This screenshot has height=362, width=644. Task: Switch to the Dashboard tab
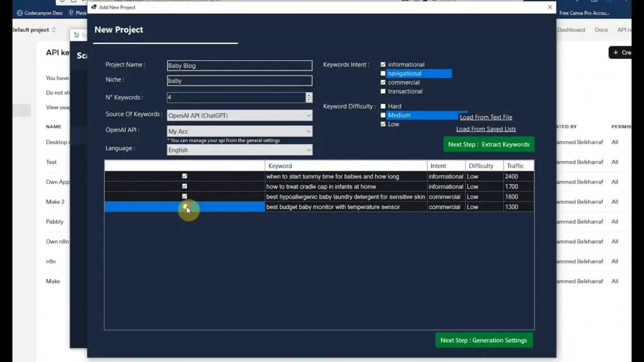[571, 29]
